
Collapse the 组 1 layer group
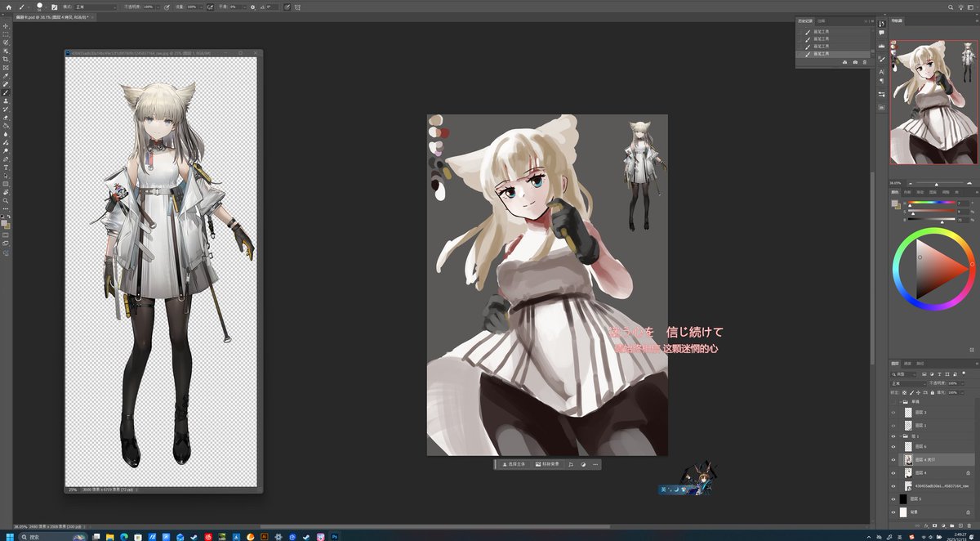pyautogui.click(x=901, y=436)
